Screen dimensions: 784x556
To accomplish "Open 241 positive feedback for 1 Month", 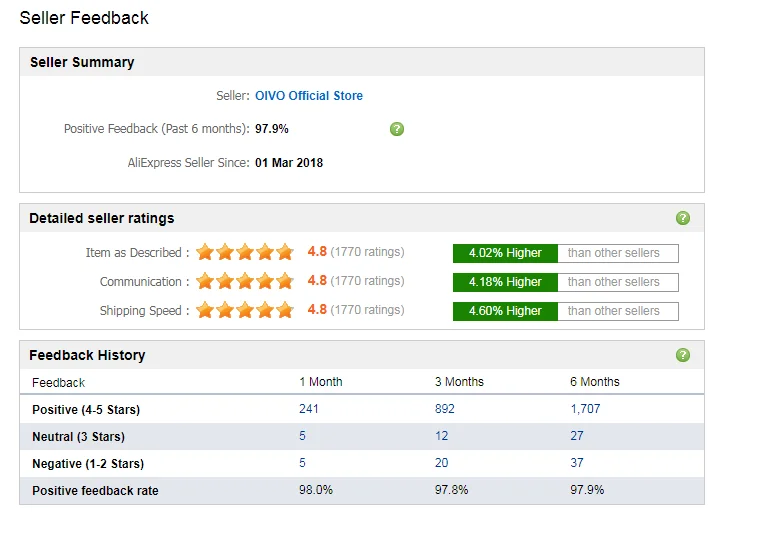I will tap(308, 409).
